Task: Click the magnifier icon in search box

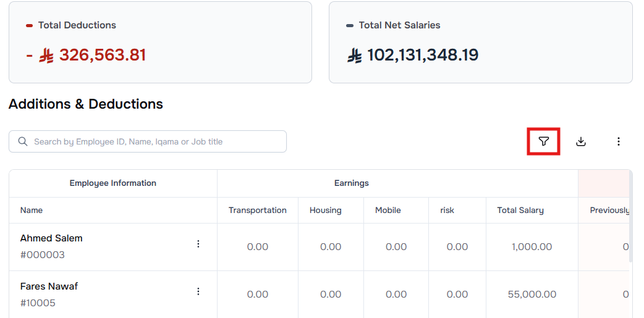Action: tap(23, 141)
